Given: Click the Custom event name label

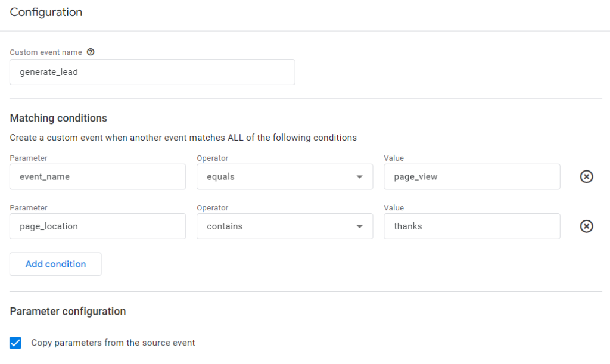Looking at the screenshot, I should (46, 52).
